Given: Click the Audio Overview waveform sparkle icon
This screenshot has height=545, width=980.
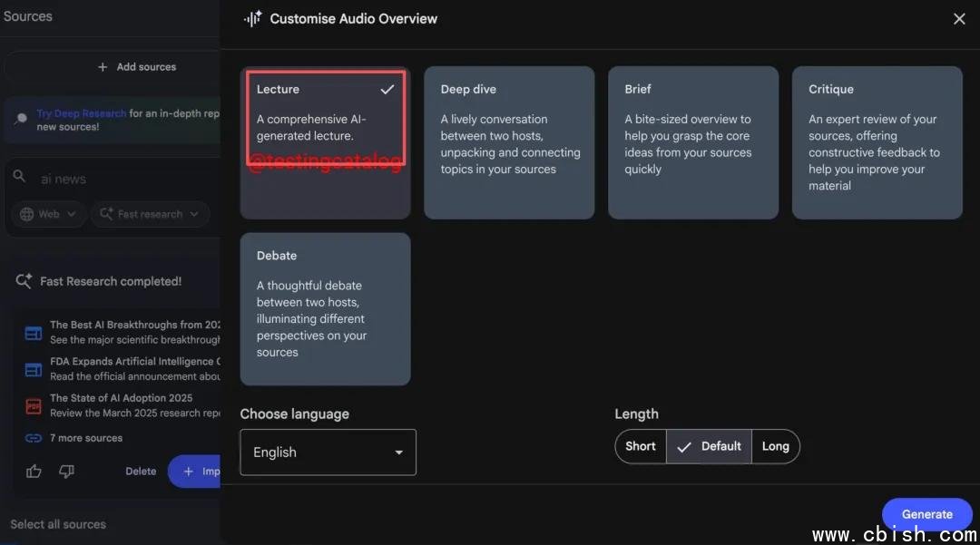Looking at the screenshot, I should [x=252, y=18].
